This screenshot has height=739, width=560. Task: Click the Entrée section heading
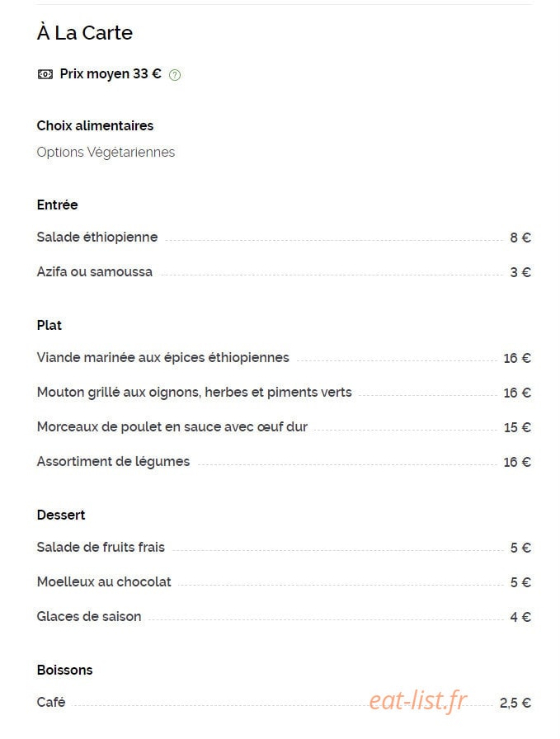[58, 205]
